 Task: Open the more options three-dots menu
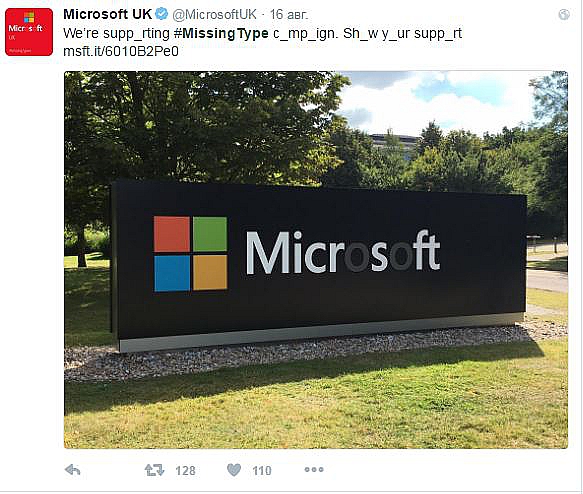(x=314, y=469)
